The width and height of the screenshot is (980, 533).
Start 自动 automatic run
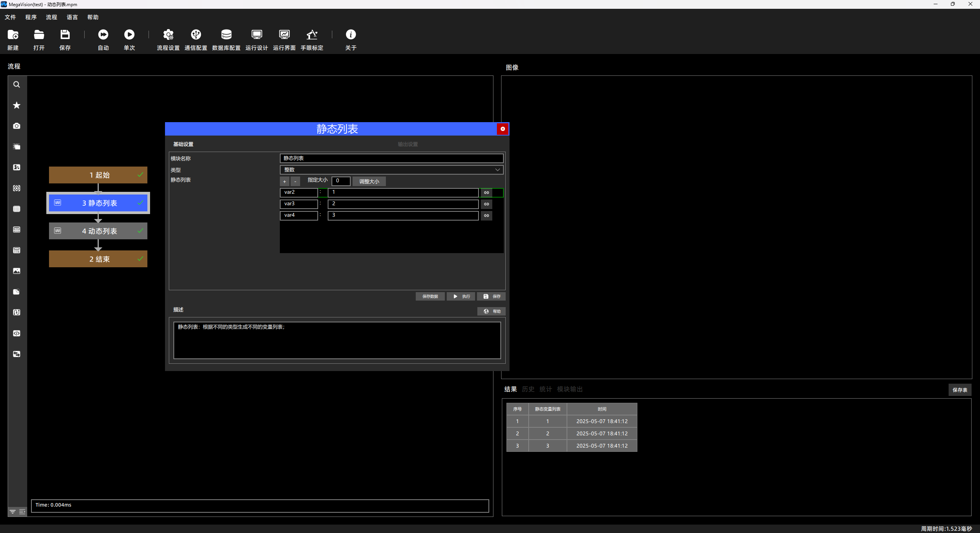click(x=103, y=40)
